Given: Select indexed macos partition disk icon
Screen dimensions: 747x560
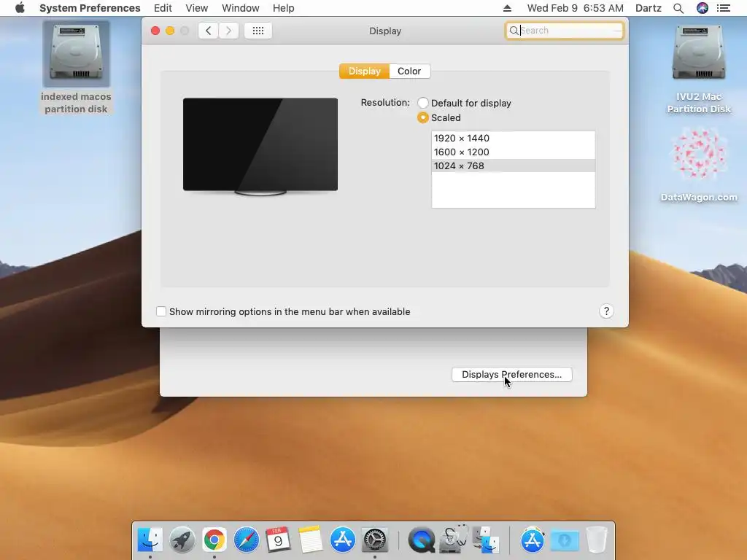Looking at the screenshot, I should [x=76, y=54].
